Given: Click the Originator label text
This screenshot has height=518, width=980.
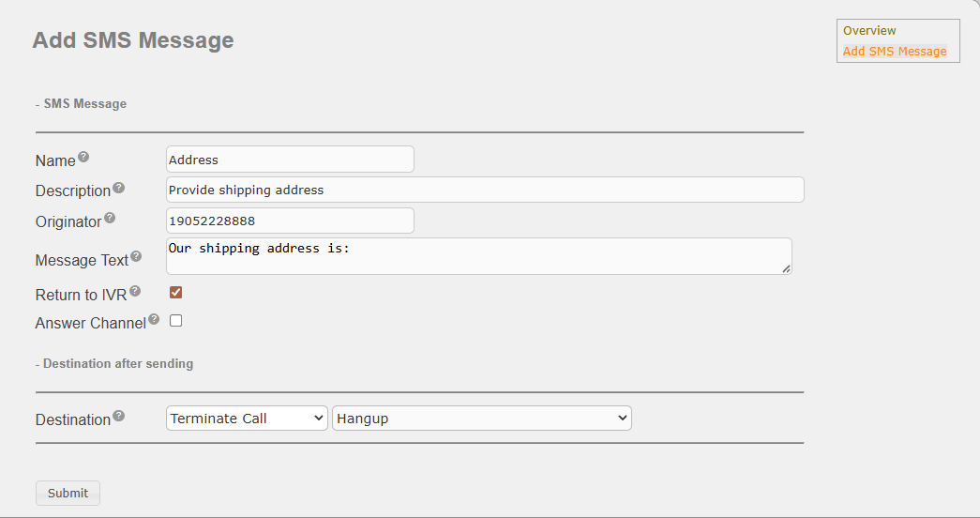Looking at the screenshot, I should [x=68, y=222].
